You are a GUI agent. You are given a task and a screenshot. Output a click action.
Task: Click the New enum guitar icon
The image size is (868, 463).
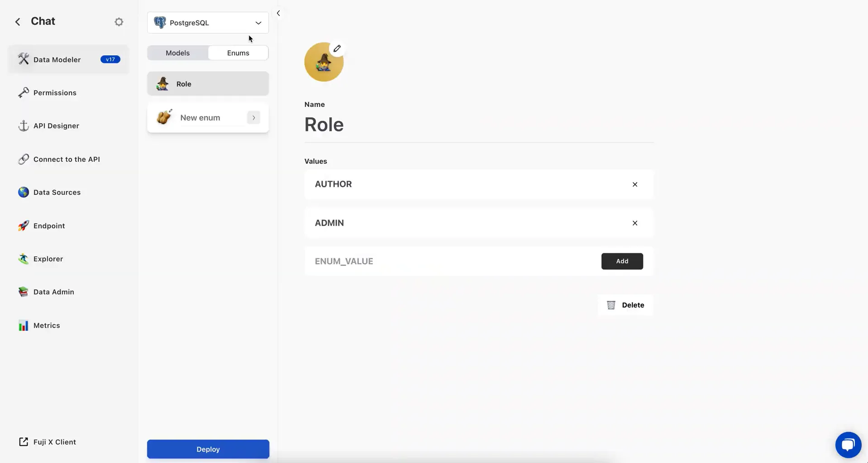[164, 117]
